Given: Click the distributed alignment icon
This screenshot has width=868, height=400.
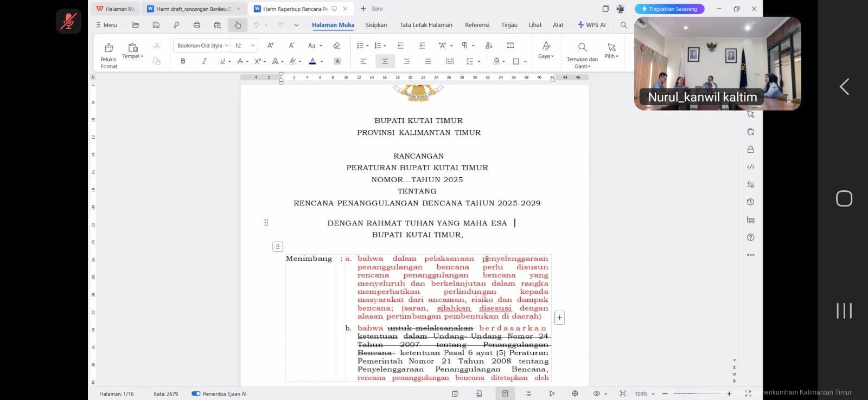Looking at the screenshot, I should point(449,61).
